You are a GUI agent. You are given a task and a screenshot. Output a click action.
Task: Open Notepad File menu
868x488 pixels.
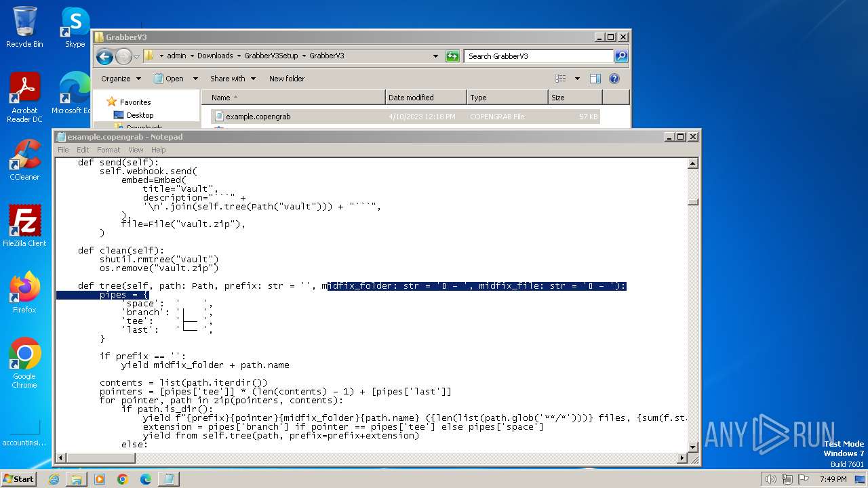click(x=63, y=150)
